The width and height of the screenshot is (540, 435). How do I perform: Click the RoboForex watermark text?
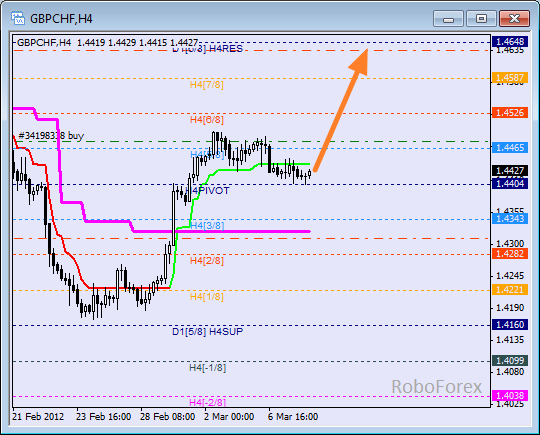pyautogui.click(x=436, y=386)
